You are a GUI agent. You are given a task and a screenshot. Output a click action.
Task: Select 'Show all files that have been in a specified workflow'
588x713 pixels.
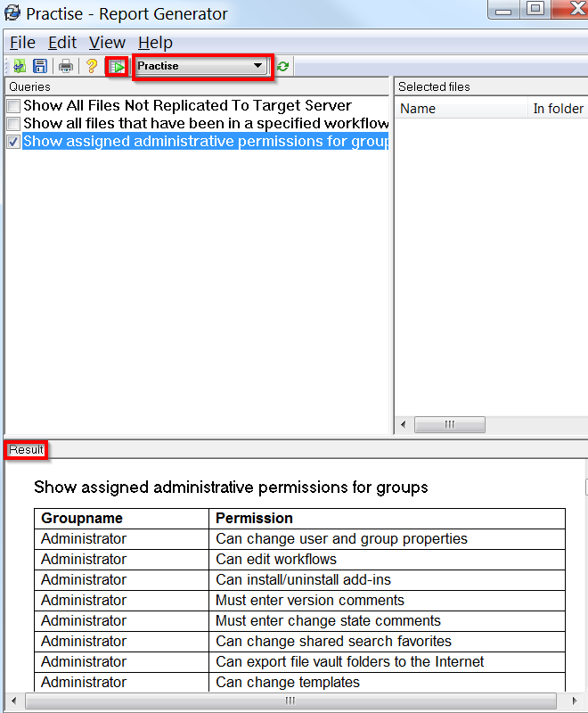(206, 123)
